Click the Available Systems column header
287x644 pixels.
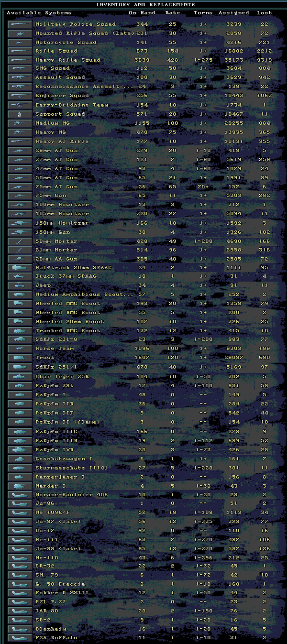(39, 13)
